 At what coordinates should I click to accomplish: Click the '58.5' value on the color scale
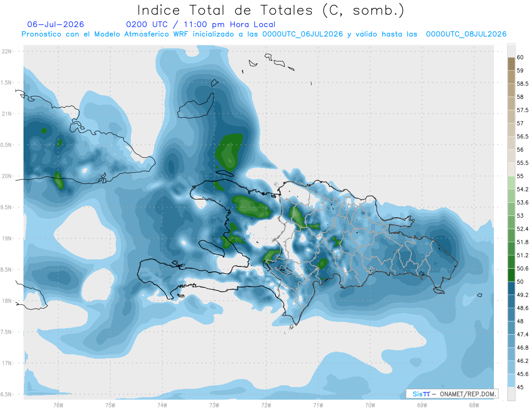pyautogui.click(x=523, y=84)
